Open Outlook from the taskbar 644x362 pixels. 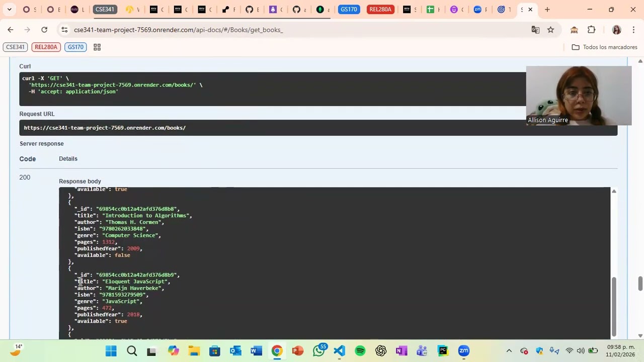click(235, 351)
